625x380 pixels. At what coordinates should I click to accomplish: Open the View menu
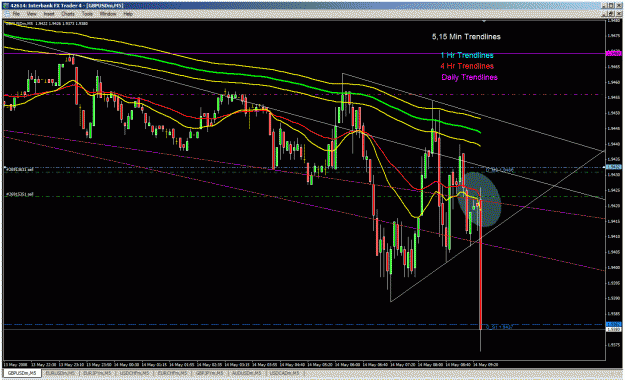pos(31,14)
